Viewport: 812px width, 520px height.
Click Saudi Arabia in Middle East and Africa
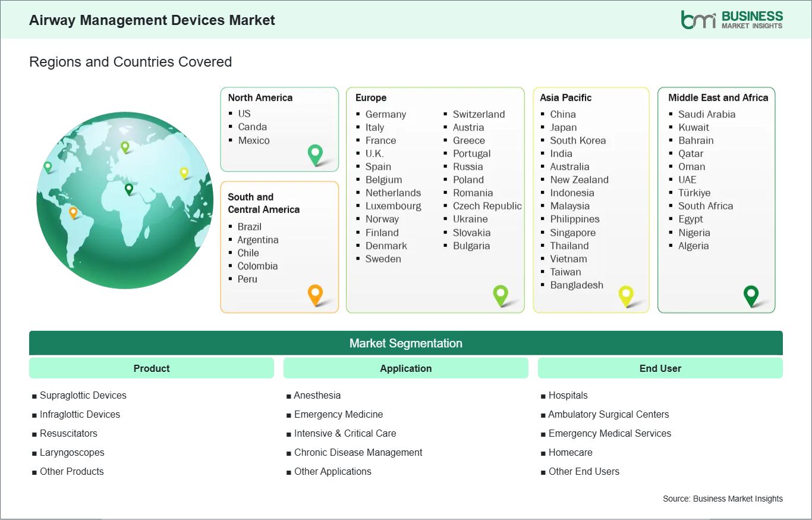[x=706, y=114]
